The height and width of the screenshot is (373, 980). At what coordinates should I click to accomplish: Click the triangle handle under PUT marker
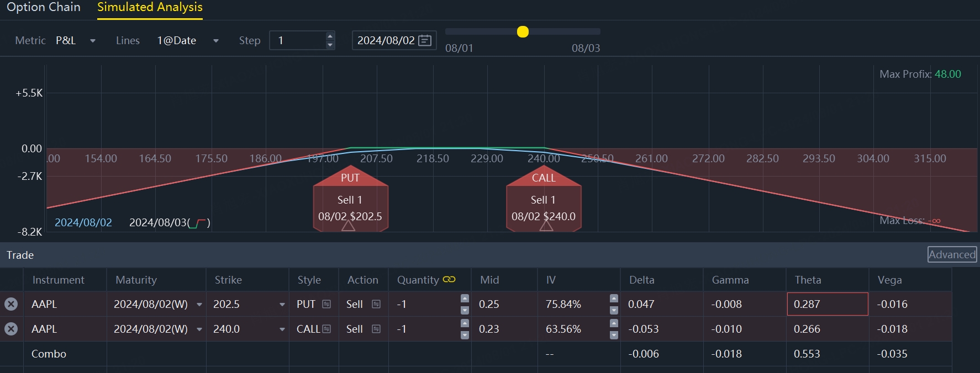point(348,225)
